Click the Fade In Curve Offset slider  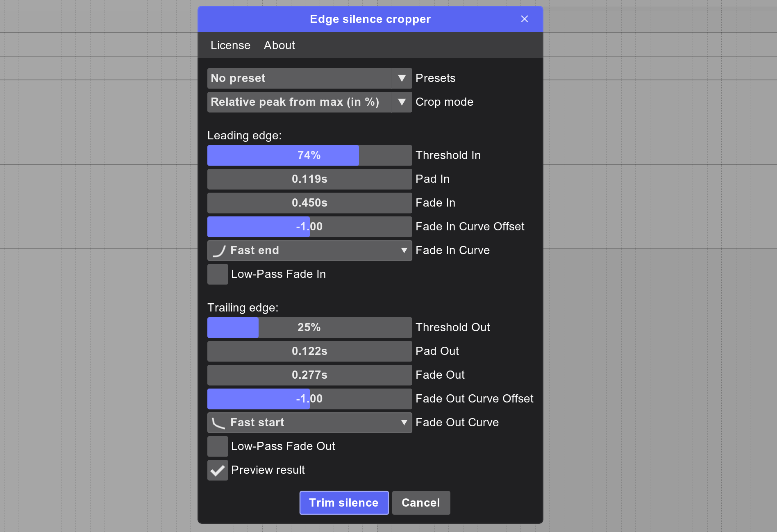coord(309,227)
